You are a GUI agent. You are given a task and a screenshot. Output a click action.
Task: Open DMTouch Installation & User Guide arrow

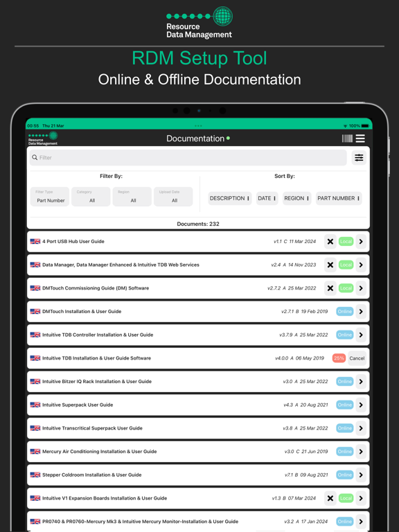tap(361, 312)
